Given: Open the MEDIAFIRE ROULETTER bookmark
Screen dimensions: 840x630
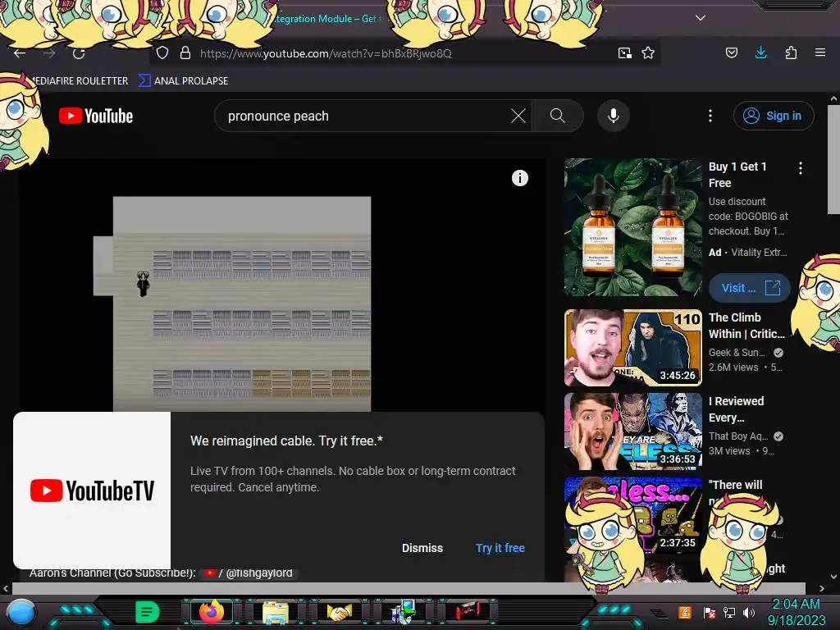Looking at the screenshot, I should coord(77,81).
